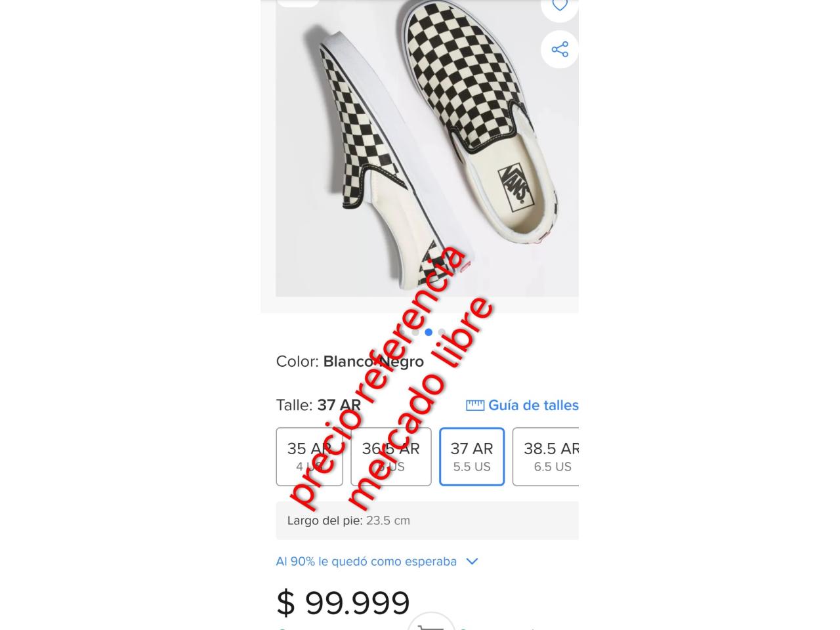
Task: Click the Color: Blanco Negro label
Action: (350, 362)
